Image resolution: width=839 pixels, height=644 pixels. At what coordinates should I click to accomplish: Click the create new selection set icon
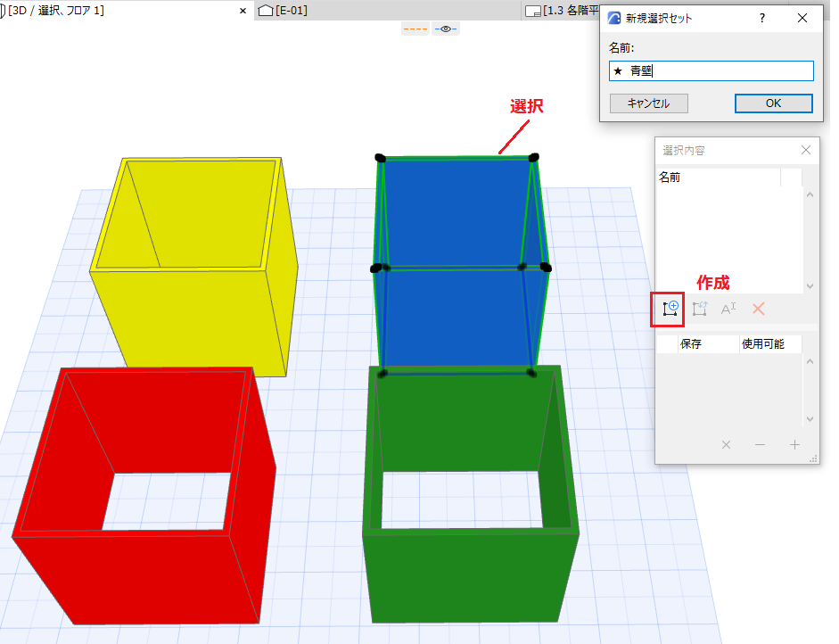coord(670,309)
